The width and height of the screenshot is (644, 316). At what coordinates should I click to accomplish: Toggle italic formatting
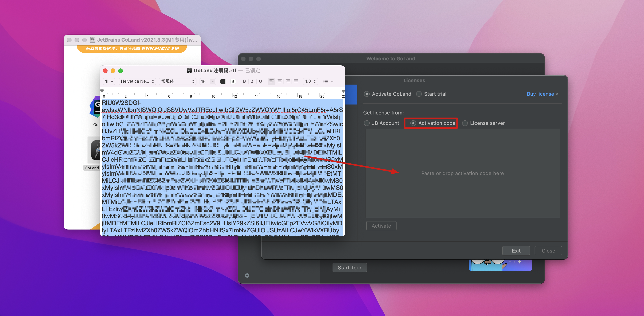252,81
